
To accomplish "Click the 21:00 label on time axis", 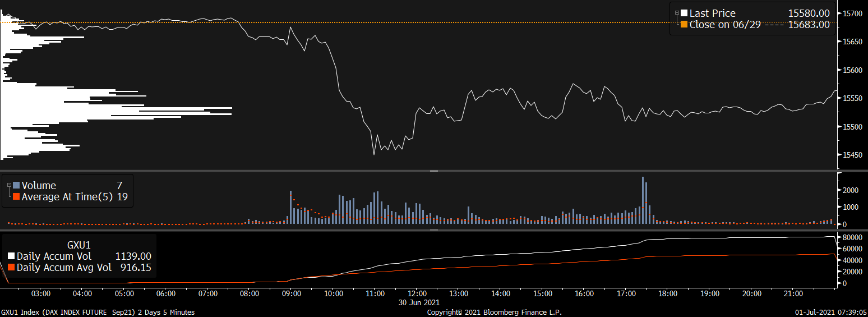I will click(x=793, y=293).
